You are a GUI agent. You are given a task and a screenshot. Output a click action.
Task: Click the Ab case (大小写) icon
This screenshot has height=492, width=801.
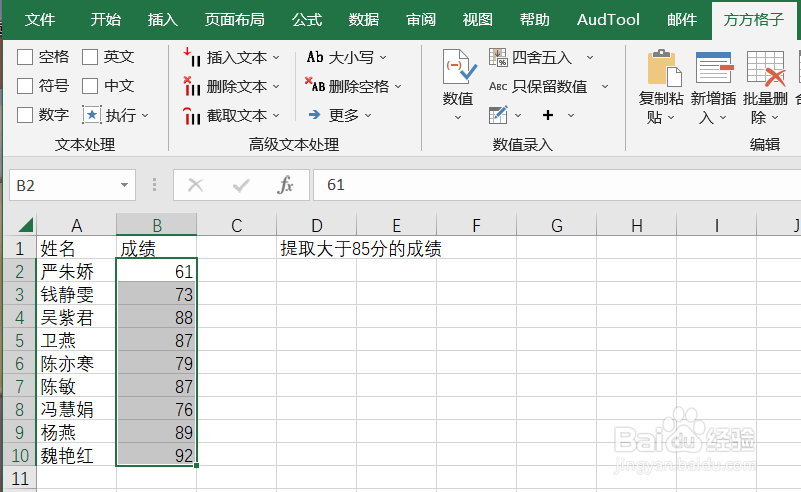click(x=315, y=57)
